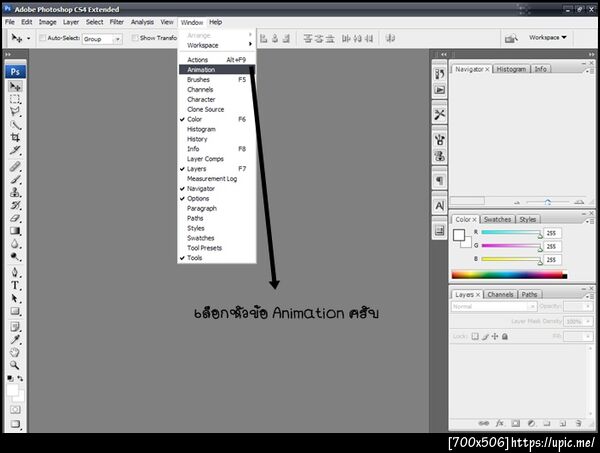Image resolution: width=600 pixels, height=453 pixels.
Task: Select the Lasso tool
Action: click(15, 112)
